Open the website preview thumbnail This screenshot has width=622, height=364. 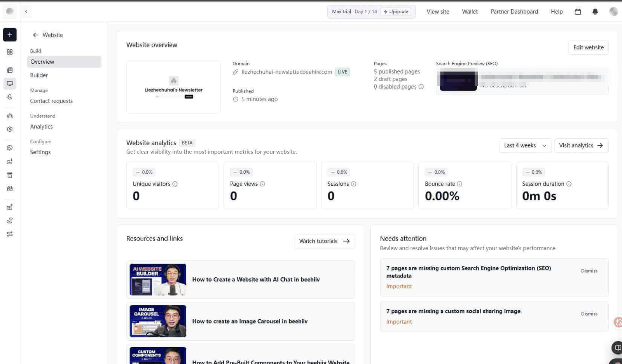173,87
